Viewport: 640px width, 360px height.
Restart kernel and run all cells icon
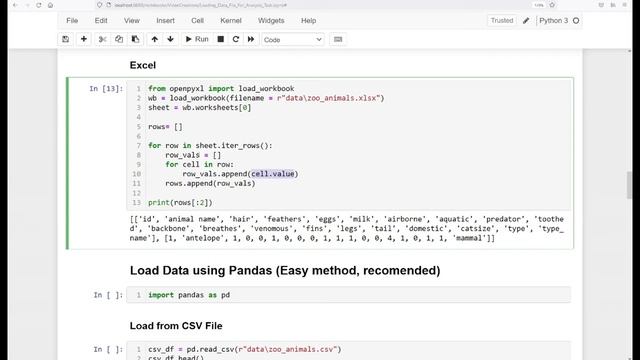click(x=251, y=40)
